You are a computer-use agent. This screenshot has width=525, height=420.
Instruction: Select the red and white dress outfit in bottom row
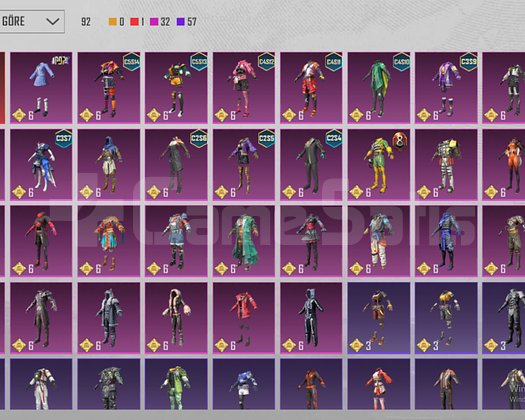(379, 384)
